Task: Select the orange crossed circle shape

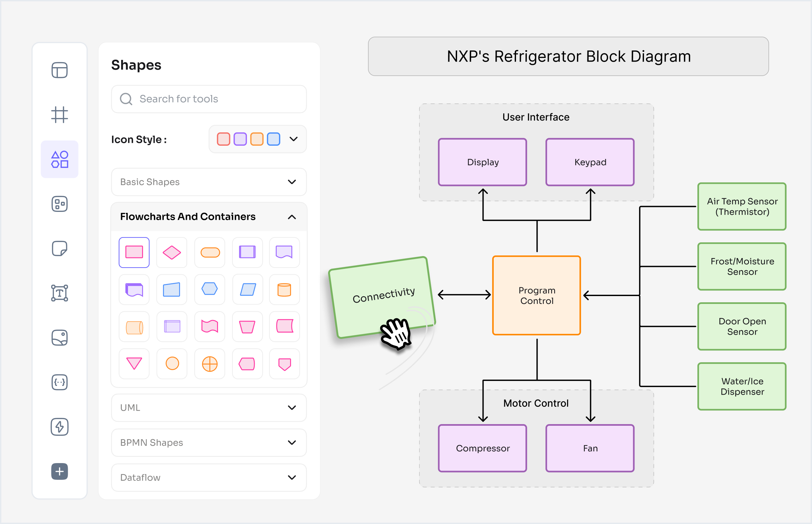Action: coord(210,364)
